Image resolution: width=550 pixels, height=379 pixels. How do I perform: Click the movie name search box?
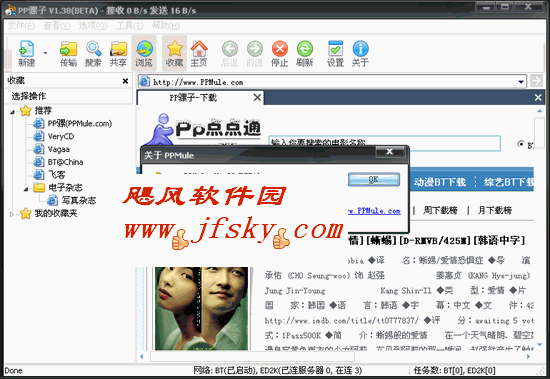pyautogui.click(x=384, y=143)
